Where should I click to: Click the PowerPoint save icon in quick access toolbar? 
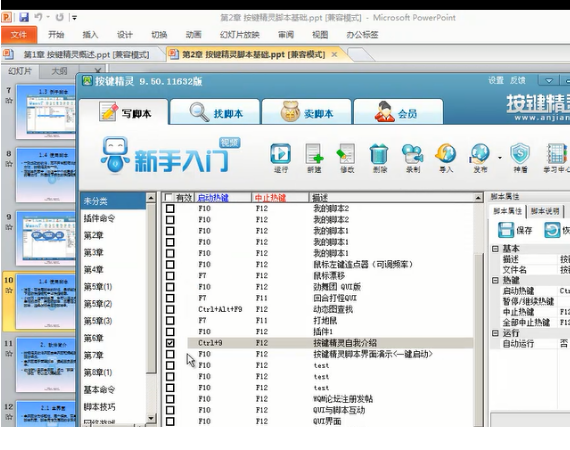[24, 17]
